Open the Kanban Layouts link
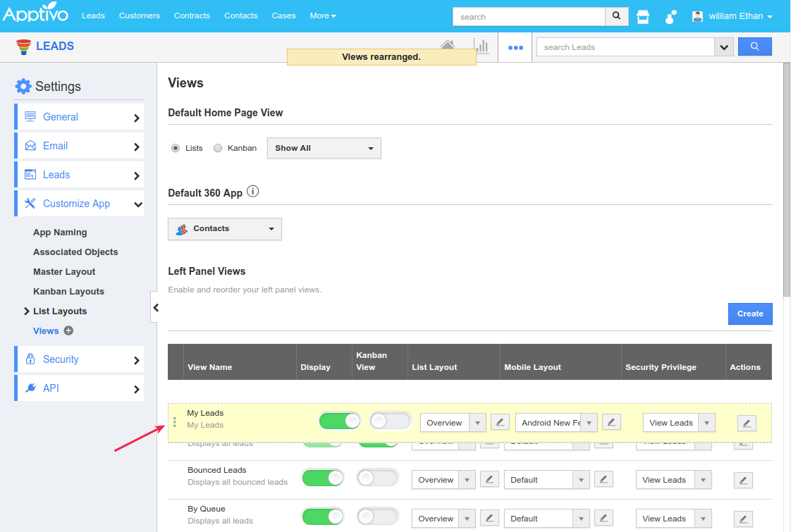 point(68,291)
